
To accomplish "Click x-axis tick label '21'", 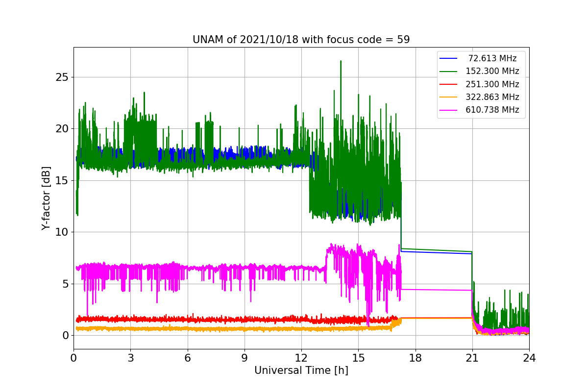I will pyautogui.click(x=472, y=358).
